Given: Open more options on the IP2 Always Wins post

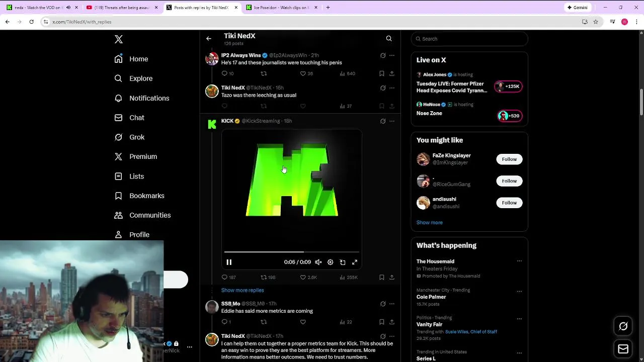Looking at the screenshot, I should [x=392, y=55].
